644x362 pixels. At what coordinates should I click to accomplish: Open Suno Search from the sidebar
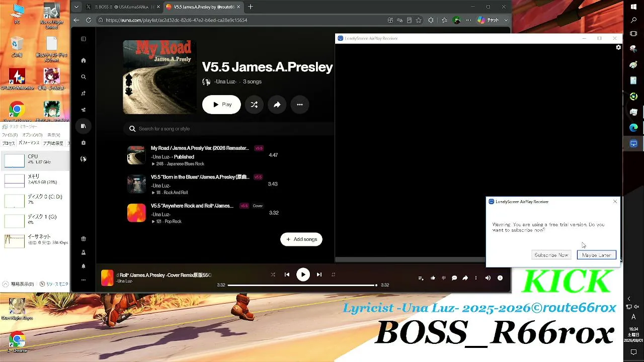pyautogui.click(x=84, y=77)
